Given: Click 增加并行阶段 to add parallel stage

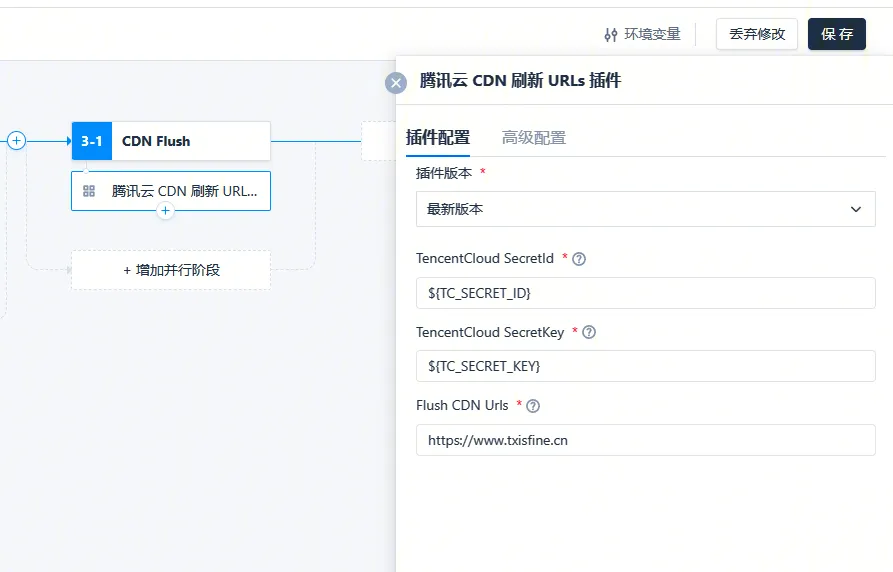Looking at the screenshot, I should point(171,270).
